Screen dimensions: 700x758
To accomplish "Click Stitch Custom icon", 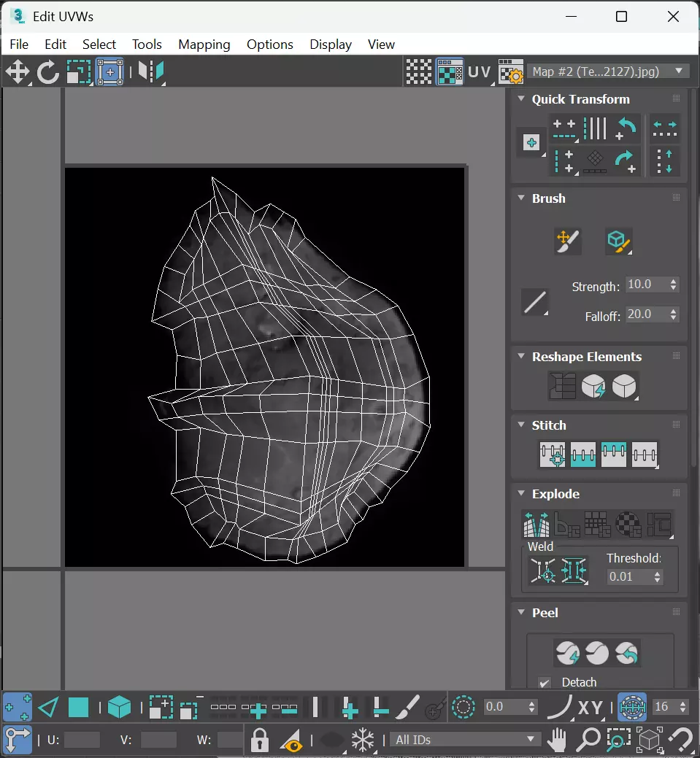I will pyautogui.click(x=645, y=455).
